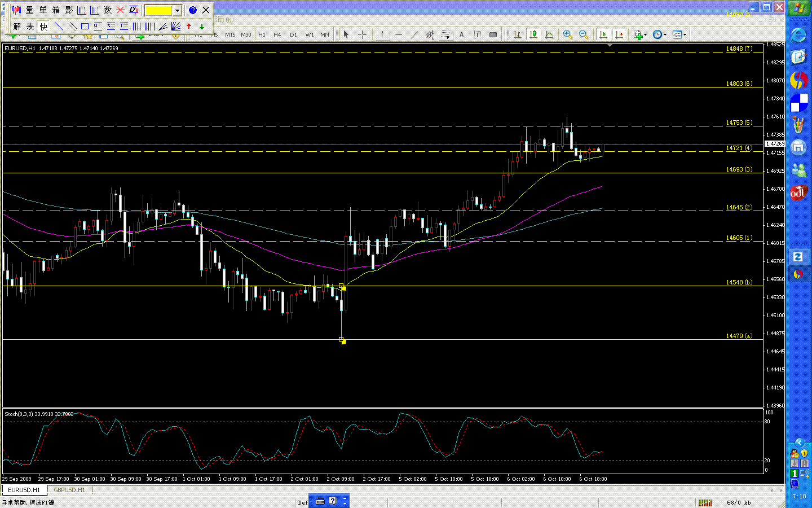Select the Fibonacci retracement tool
Viewport: 812px width, 508px height.
tap(446, 35)
